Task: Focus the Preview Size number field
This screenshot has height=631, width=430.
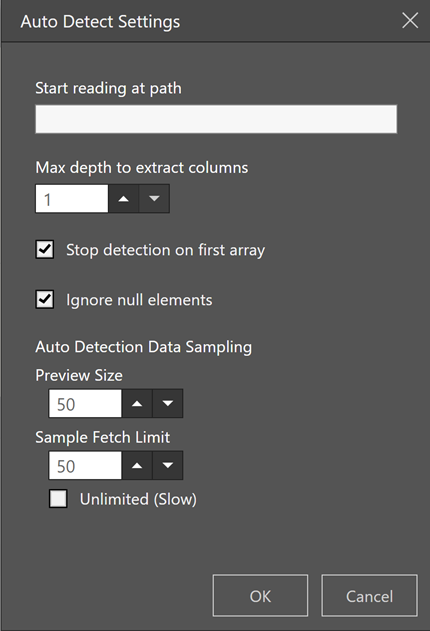Action: coord(85,403)
